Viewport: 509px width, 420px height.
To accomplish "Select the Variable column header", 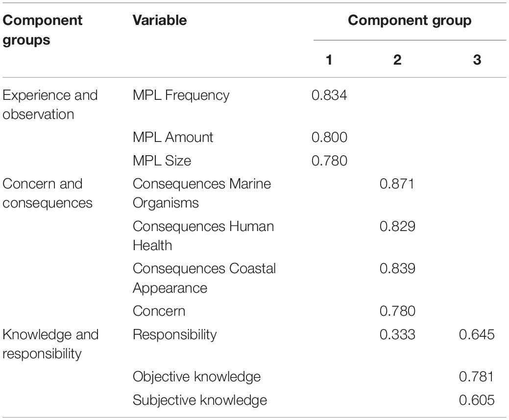I will 160,21.
